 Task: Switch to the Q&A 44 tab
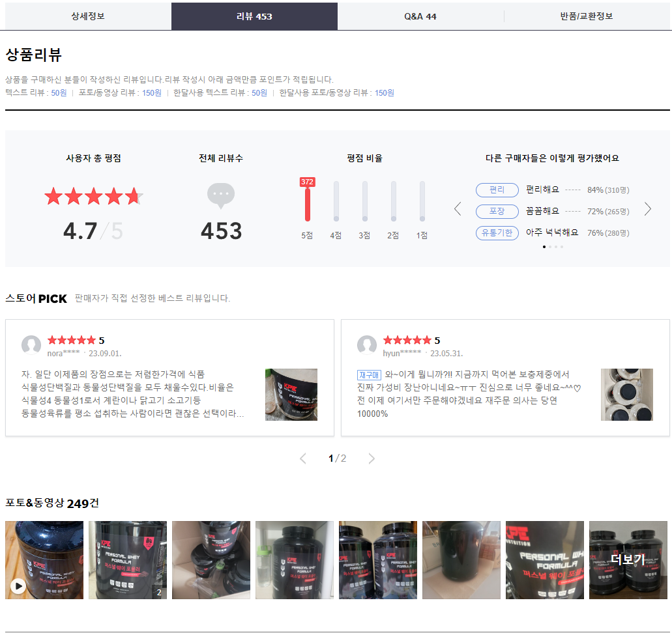click(x=420, y=16)
